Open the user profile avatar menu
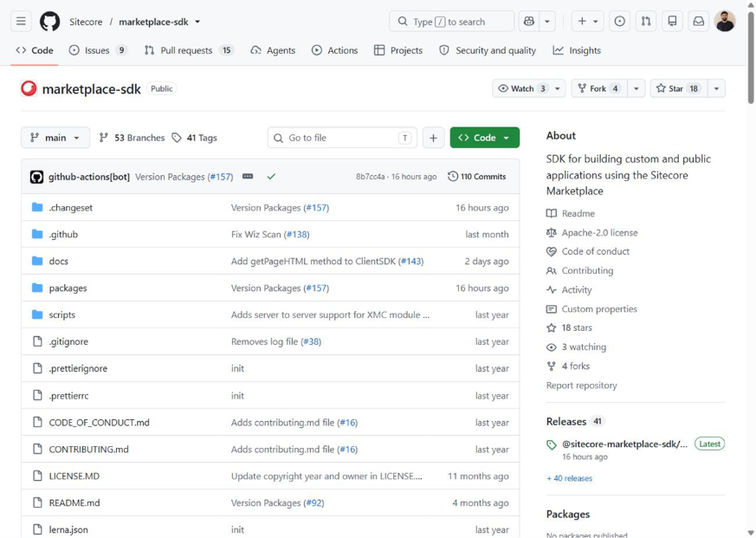The width and height of the screenshot is (756, 538). tap(725, 22)
